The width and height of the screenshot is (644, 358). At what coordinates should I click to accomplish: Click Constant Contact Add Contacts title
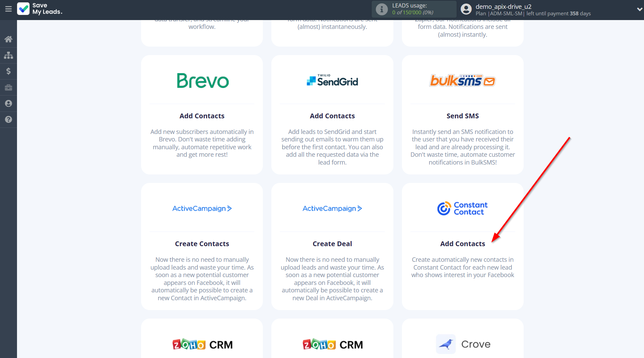pyautogui.click(x=462, y=244)
